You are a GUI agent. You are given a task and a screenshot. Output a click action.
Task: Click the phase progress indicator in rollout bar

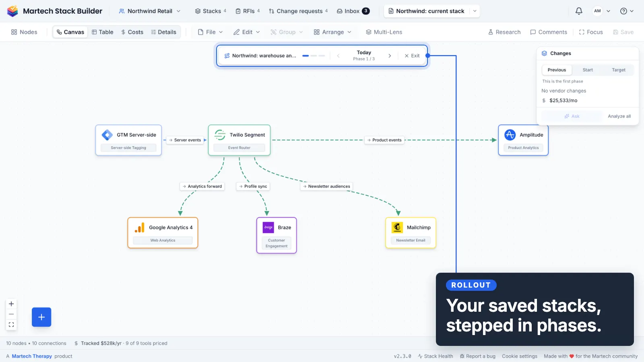[x=314, y=56]
